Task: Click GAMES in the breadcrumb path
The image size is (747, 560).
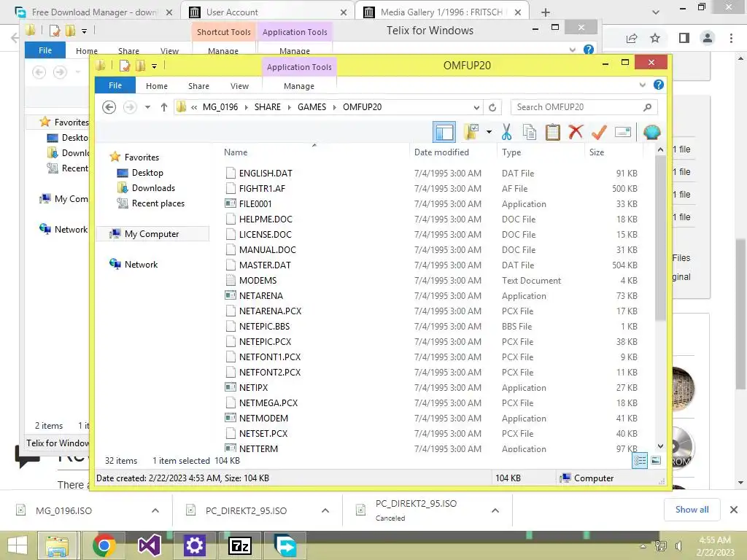Action: pyautogui.click(x=312, y=107)
